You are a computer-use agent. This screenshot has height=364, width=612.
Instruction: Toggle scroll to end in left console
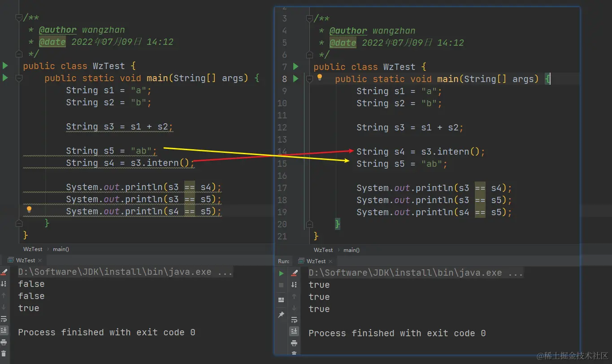click(x=4, y=330)
